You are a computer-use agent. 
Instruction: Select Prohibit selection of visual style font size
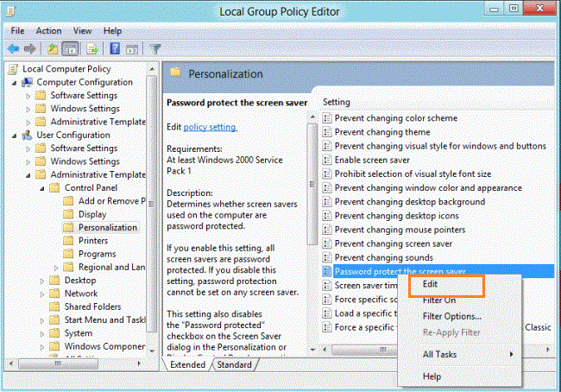(413, 174)
